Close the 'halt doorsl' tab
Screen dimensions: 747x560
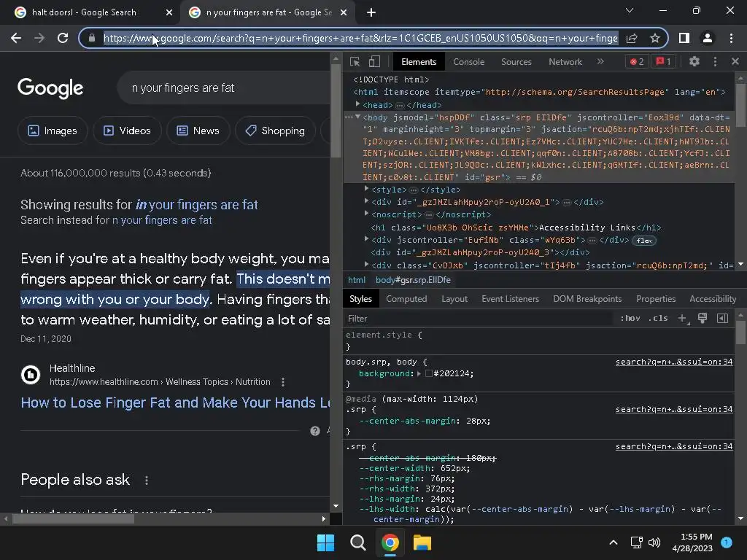pos(169,13)
